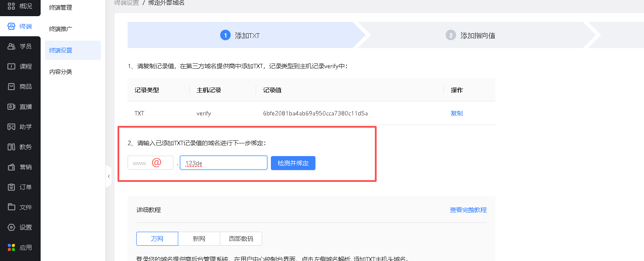Click the 记录值 column header
Image resolution: width=644 pixels, height=261 pixels.
(x=272, y=90)
